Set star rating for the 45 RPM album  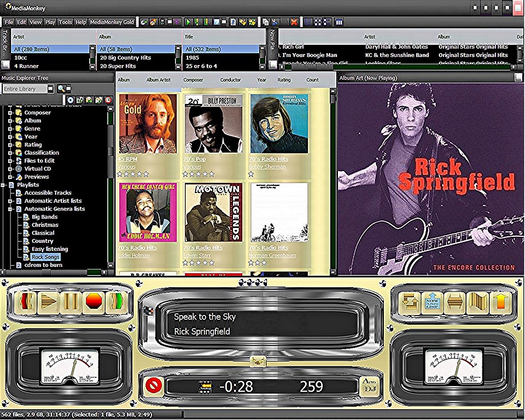pos(133,174)
